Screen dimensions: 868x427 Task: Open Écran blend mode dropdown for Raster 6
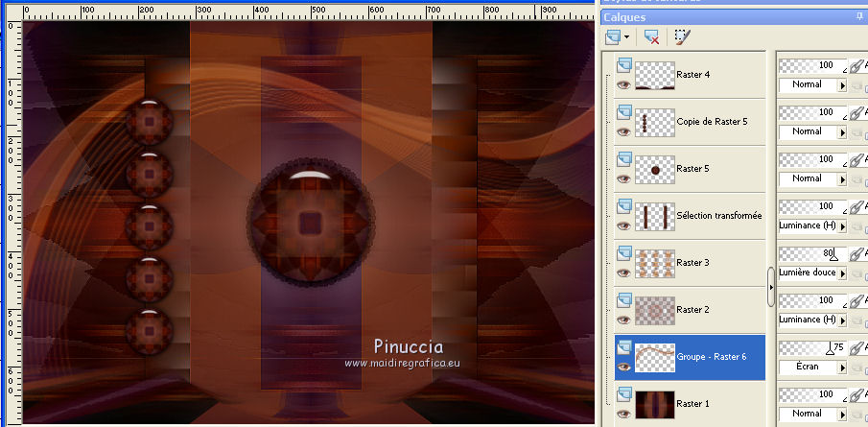[x=843, y=368]
